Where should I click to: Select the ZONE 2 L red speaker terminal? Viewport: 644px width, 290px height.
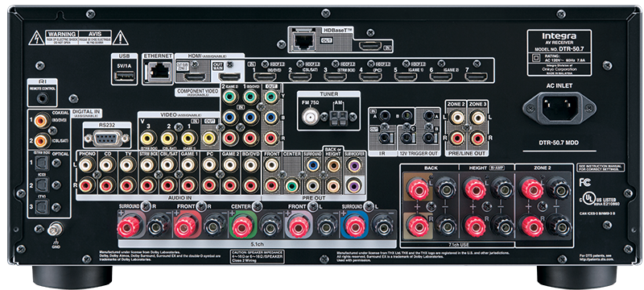pos(531,190)
